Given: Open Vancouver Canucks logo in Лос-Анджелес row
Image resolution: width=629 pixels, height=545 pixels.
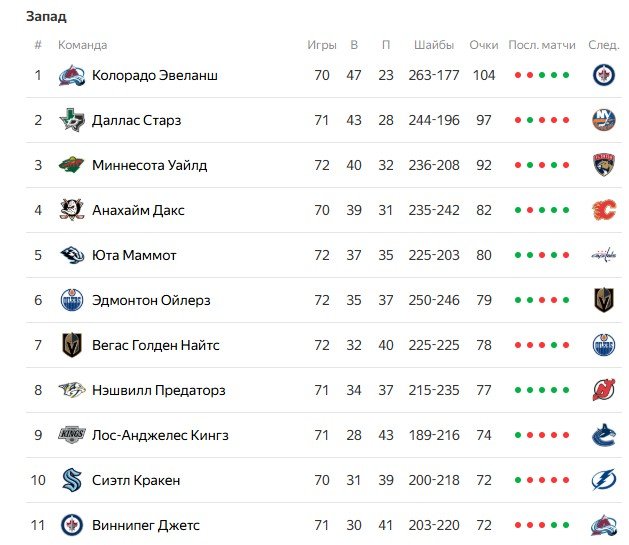Looking at the screenshot, I should coord(603,435).
